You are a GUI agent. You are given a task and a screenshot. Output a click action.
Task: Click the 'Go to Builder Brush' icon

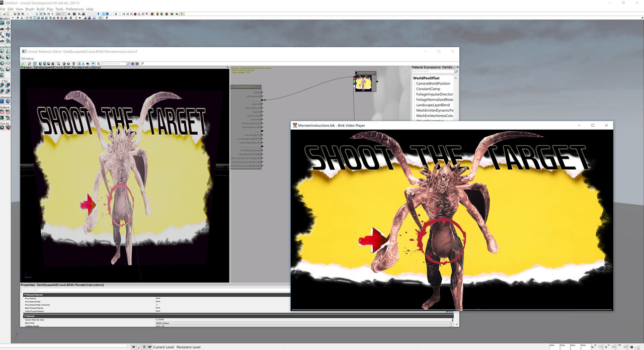pyautogui.click(x=8, y=127)
